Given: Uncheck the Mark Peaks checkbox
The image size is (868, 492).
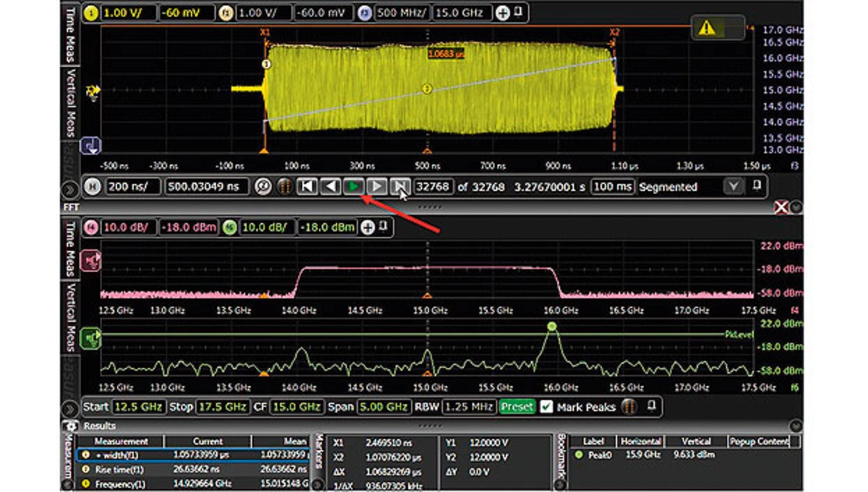Looking at the screenshot, I should point(547,407).
